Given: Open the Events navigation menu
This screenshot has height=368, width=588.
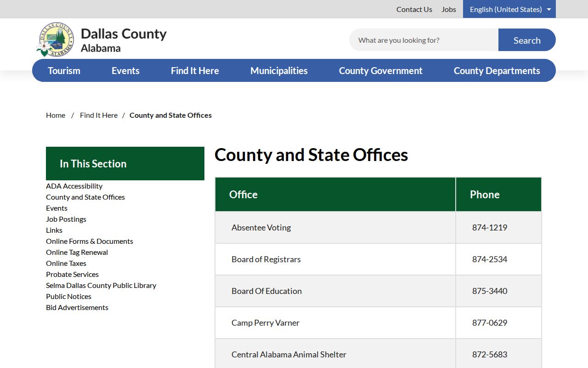Looking at the screenshot, I should 125,70.
